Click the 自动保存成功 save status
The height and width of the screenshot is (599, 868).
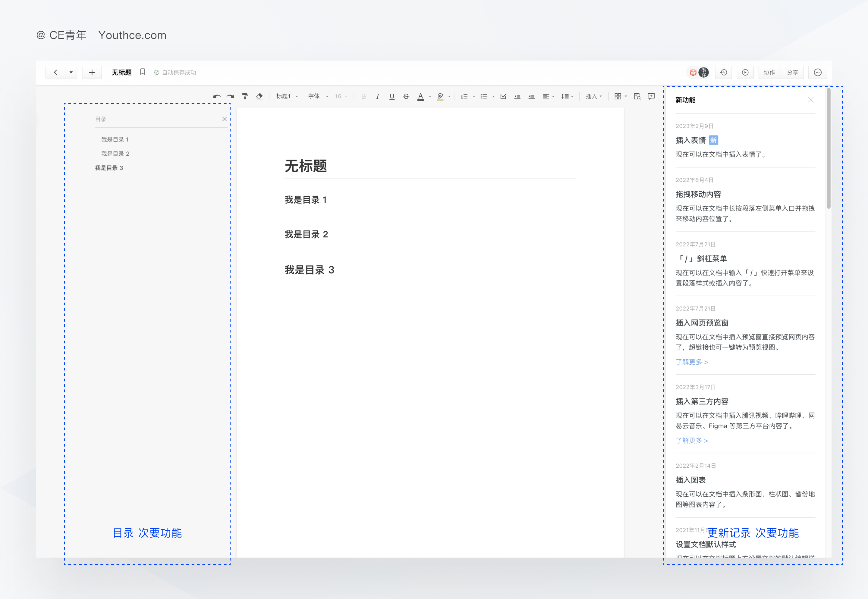(175, 73)
